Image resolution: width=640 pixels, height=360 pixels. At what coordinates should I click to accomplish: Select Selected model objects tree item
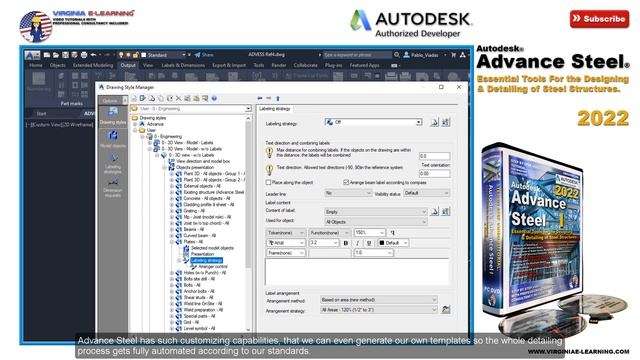[x=212, y=248]
